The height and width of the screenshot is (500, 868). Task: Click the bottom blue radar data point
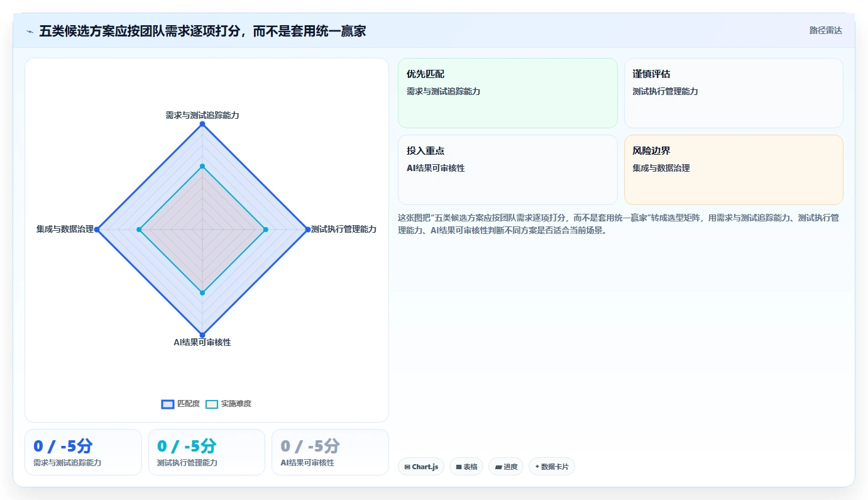[202, 335]
